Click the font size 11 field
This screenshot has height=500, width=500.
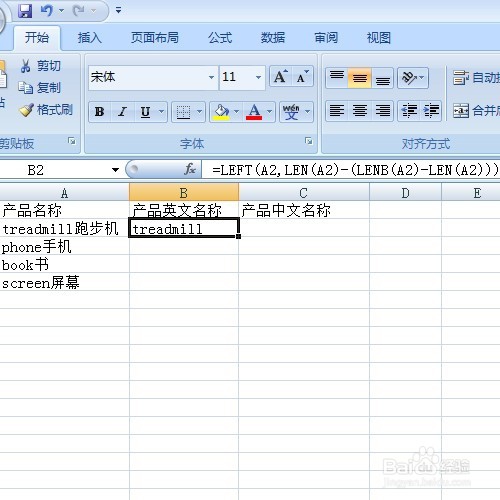point(237,77)
